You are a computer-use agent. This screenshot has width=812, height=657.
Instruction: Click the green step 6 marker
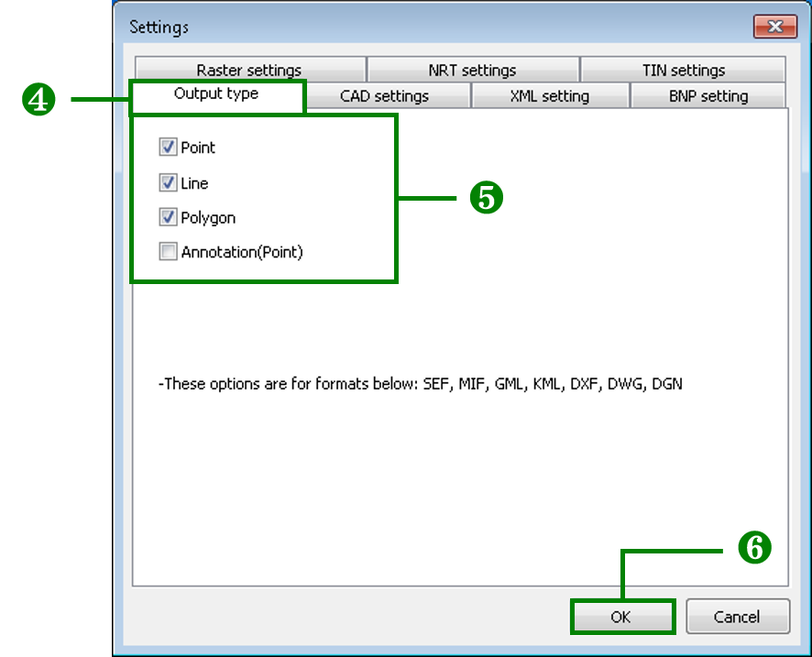[x=754, y=549]
